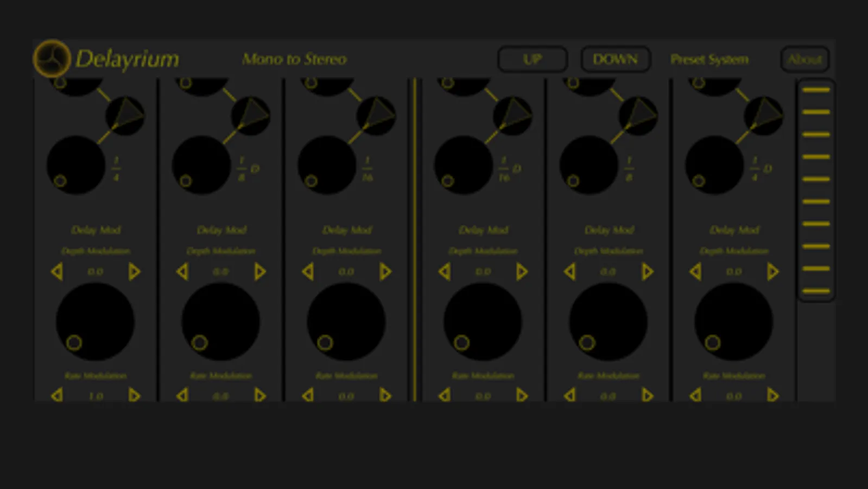Increase Rate Modulation showing 1.0
This screenshot has height=489, width=868.
tap(134, 395)
